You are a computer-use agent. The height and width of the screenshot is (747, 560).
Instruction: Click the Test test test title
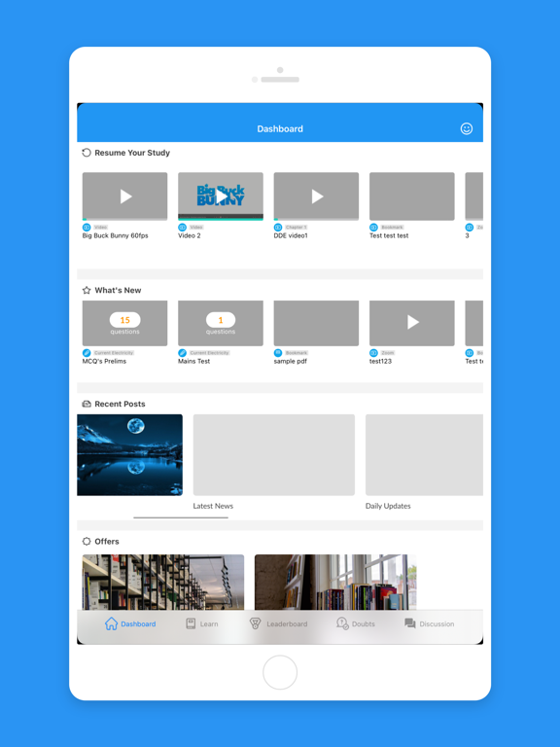pos(389,235)
